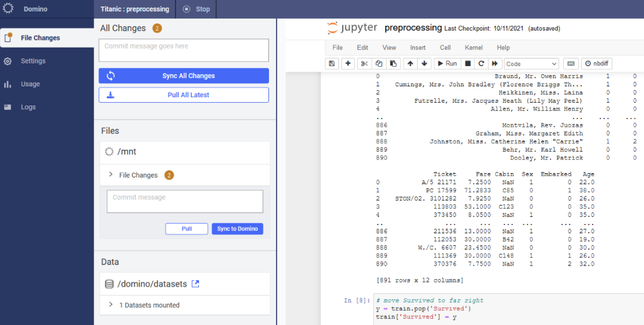Click the Sync to Domino button
Viewport: 644px width, 325px height.
tap(237, 229)
